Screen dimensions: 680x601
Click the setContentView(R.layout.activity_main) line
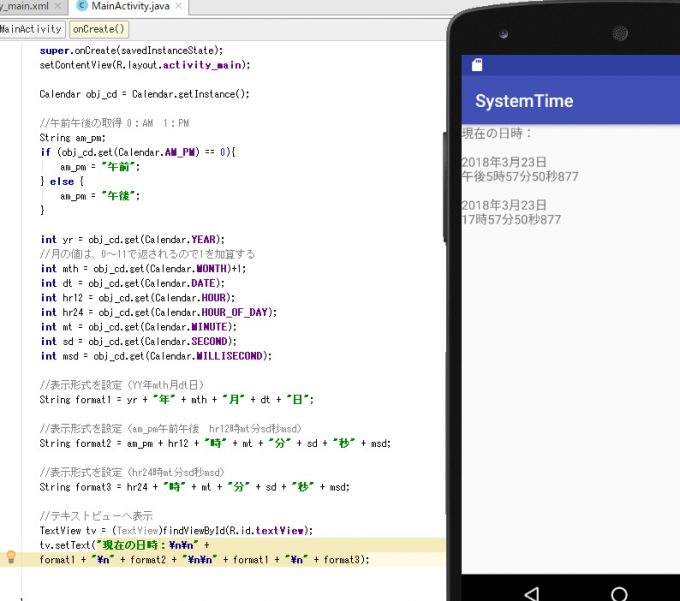click(145, 65)
